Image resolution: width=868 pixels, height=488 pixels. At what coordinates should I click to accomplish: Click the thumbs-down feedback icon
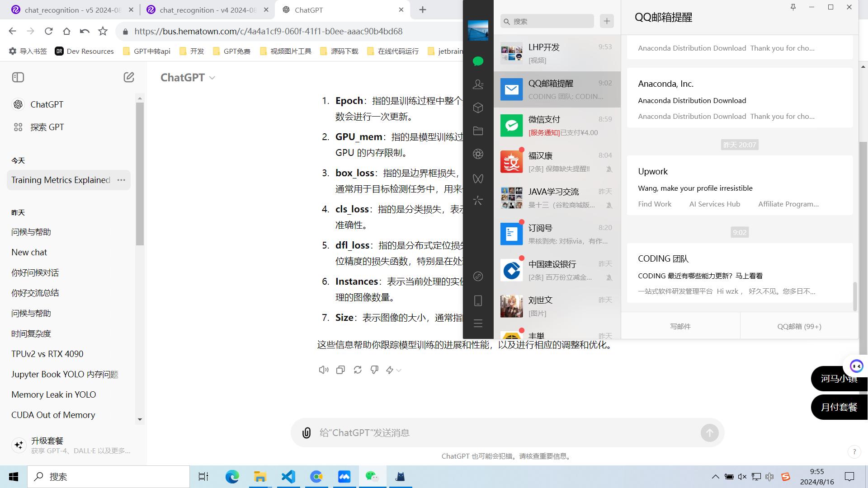coord(374,370)
